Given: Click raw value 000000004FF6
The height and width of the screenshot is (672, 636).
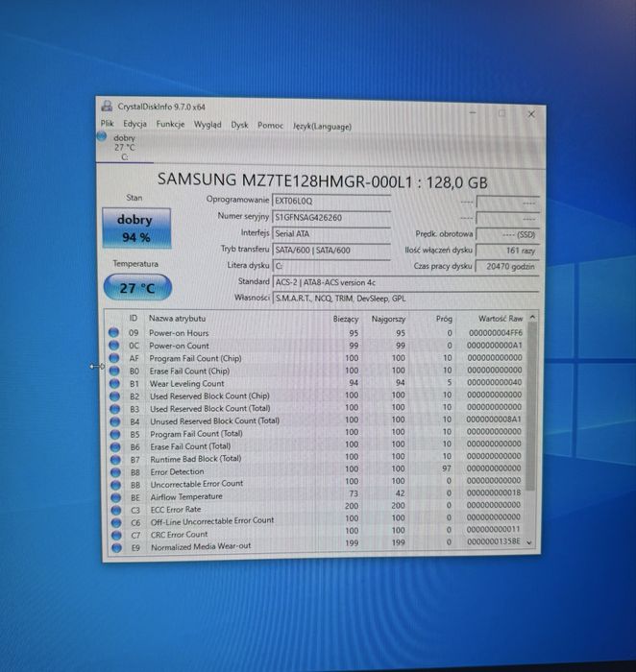Looking at the screenshot, I should [x=496, y=332].
